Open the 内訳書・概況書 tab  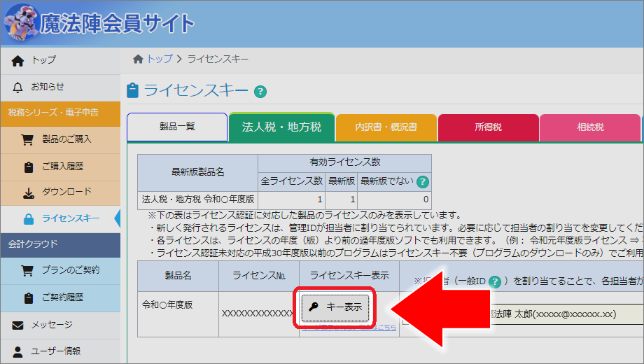click(386, 127)
